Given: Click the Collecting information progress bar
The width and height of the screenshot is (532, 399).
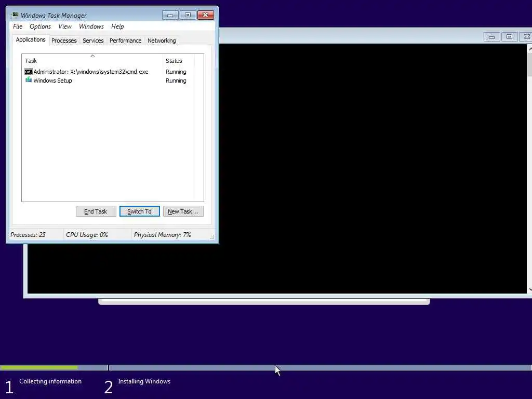Looking at the screenshot, I should 54,367.
